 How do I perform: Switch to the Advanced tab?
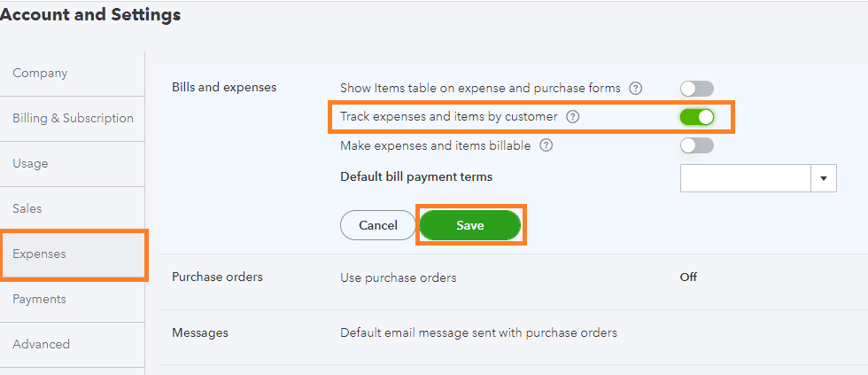pos(41,345)
